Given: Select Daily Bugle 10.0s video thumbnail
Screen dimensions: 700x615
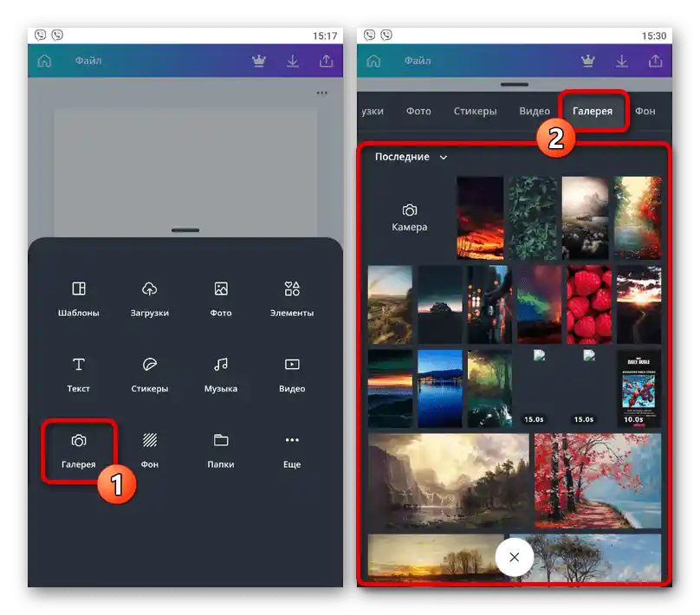Looking at the screenshot, I should 638,388.
